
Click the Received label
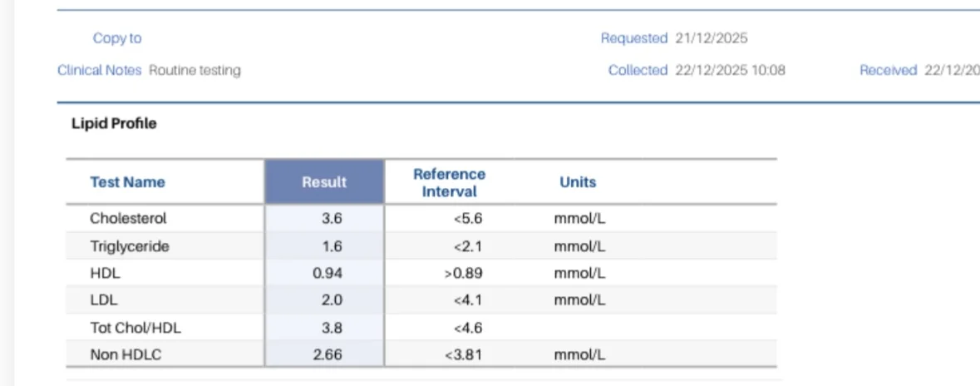(888, 70)
